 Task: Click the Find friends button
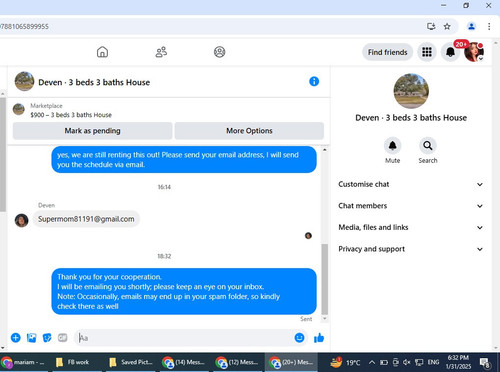[387, 52]
